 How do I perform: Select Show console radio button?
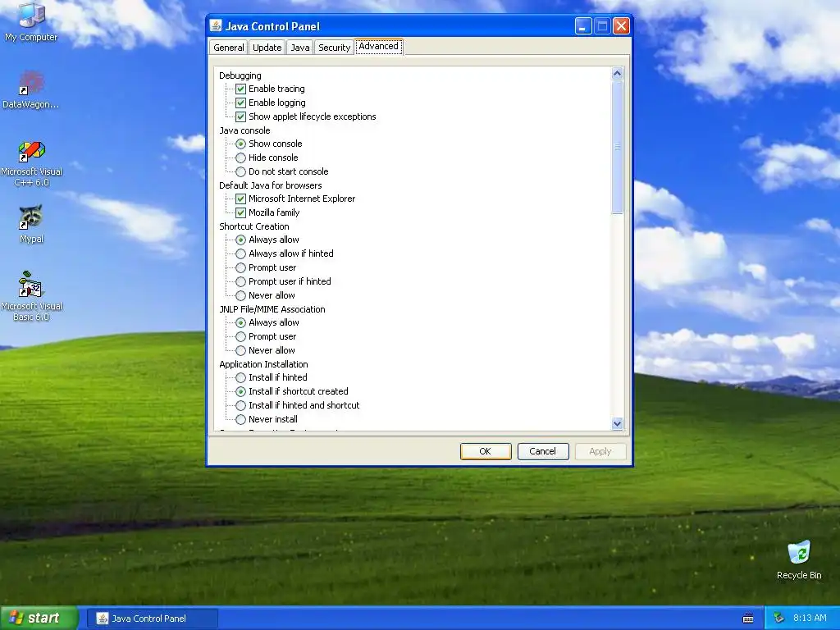tap(241, 144)
